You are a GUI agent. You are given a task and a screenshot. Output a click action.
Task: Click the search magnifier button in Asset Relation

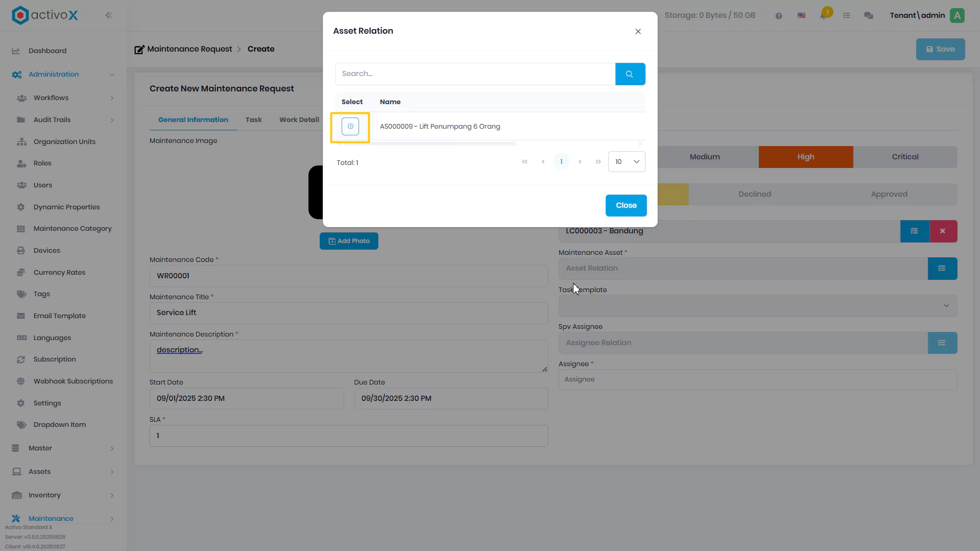pos(630,74)
